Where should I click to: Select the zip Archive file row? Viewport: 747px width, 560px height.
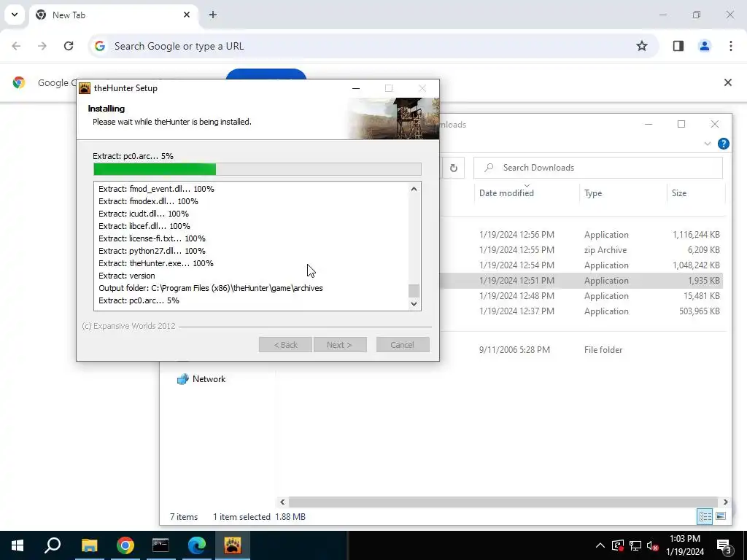(x=582, y=250)
